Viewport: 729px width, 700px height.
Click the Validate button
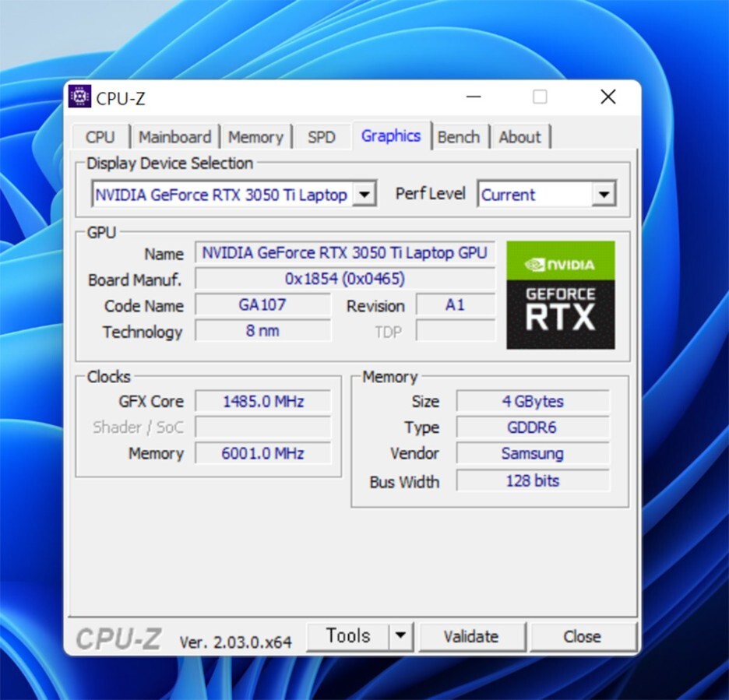click(471, 636)
